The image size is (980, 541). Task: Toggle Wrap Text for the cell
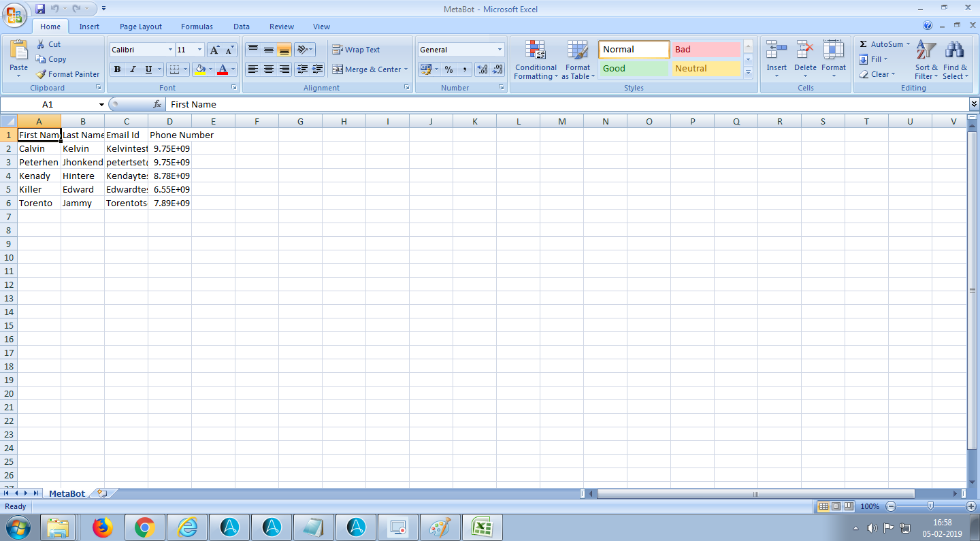pos(356,50)
